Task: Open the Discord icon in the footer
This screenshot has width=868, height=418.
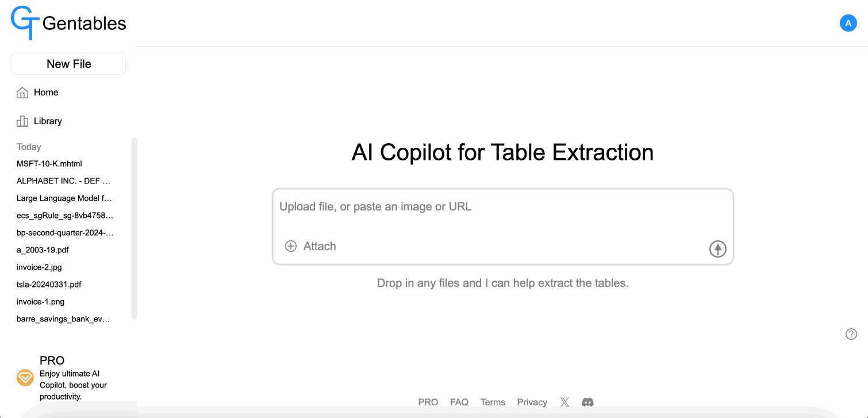Action: click(x=587, y=402)
